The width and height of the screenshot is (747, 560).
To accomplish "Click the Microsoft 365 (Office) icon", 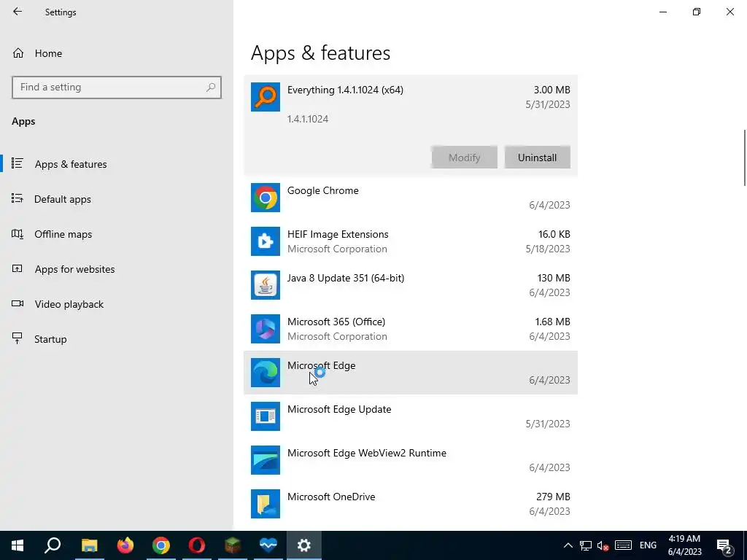I will [x=266, y=329].
